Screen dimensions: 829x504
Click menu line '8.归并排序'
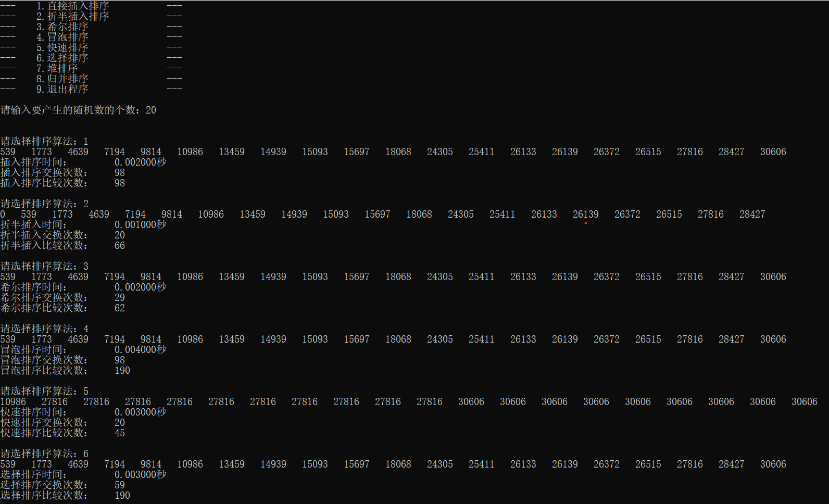tap(62, 79)
